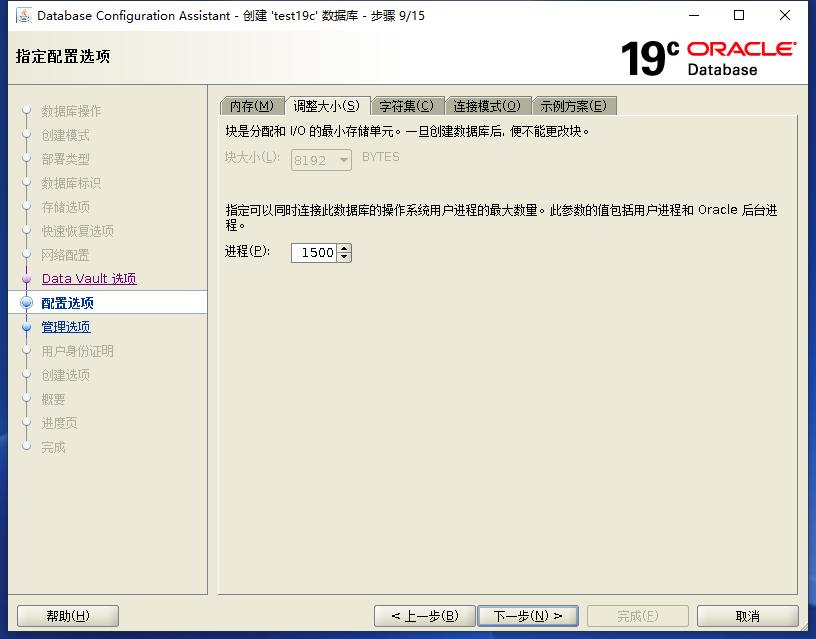Jump to the 管理选项 step
This screenshot has height=639, width=816.
(66, 327)
